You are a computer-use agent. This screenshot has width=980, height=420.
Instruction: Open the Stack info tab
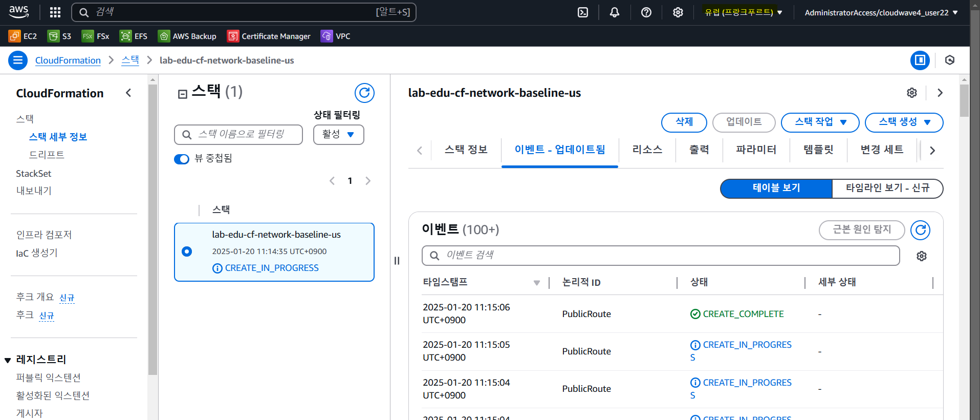(466, 150)
